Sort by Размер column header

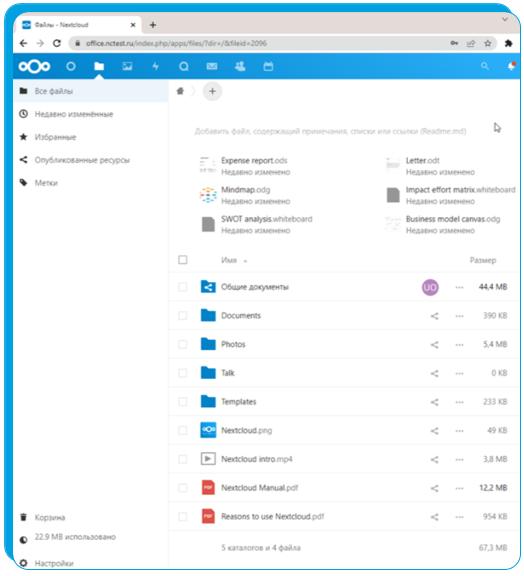483,260
